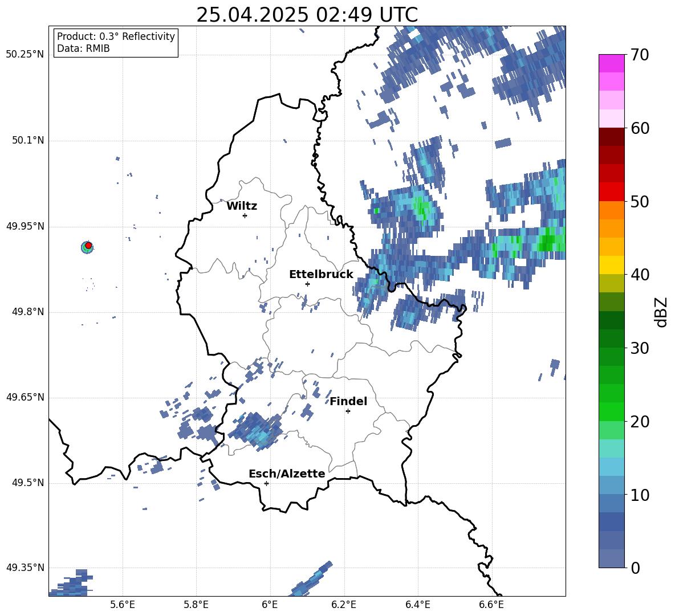Select the Wiltz station label
Image resolution: width=675 pixels, height=616 pixels.
coord(242,206)
